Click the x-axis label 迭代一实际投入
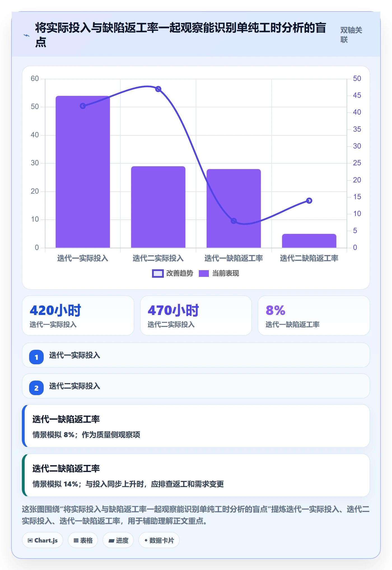 (x=83, y=258)
